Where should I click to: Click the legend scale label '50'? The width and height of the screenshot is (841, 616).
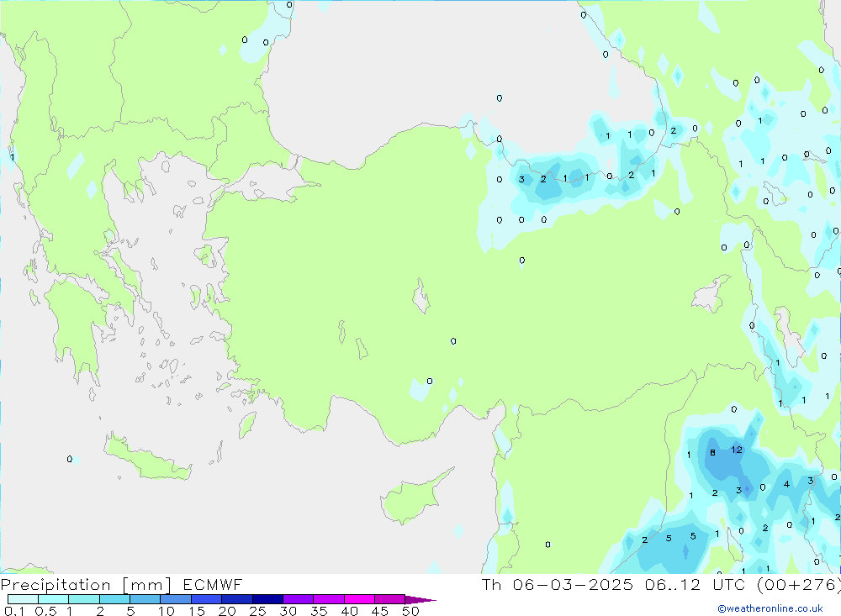(x=410, y=611)
